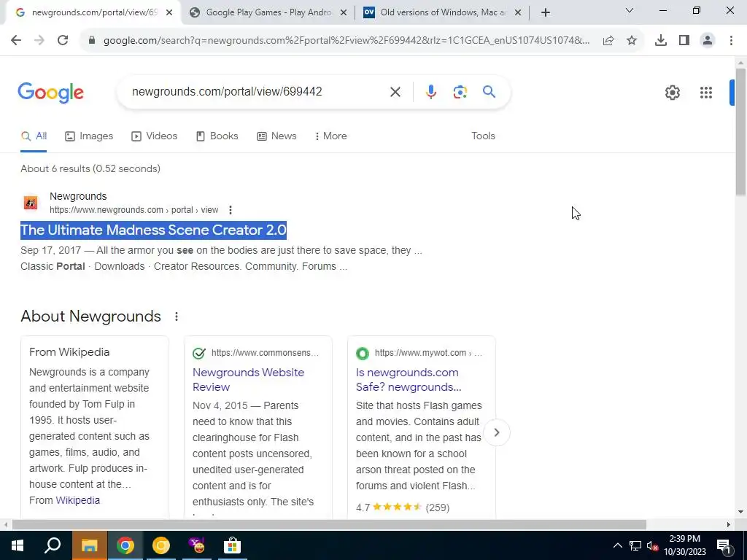Click the horizontal page scrollbar
The width and height of the screenshot is (747, 560).
tap(329, 525)
